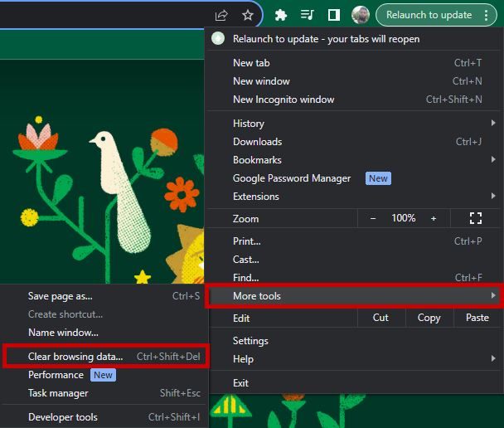Image resolution: width=504 pixels, height=428 pixels.
Task: Increase zoom with the plus button
Action: 434,219
